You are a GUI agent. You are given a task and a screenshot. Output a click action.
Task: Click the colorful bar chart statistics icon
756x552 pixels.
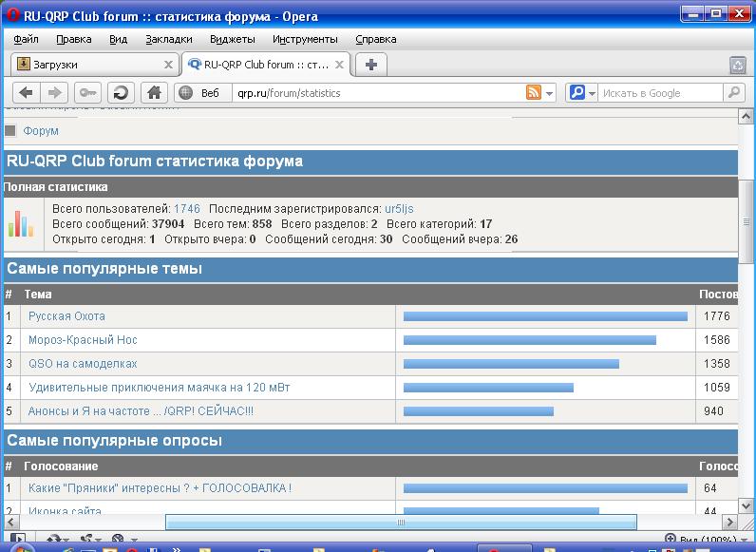pyautogui.click(x=21, y=223)
